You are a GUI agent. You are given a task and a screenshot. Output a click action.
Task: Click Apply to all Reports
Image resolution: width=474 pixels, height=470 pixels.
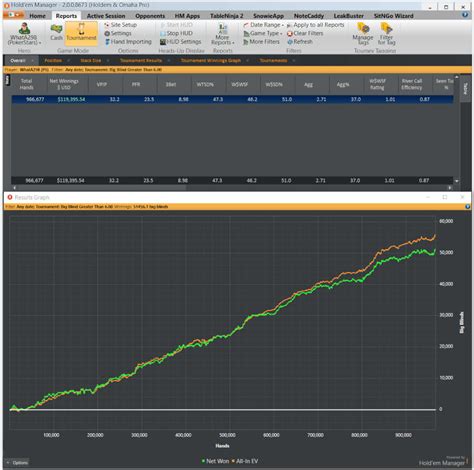pos(315,25)
